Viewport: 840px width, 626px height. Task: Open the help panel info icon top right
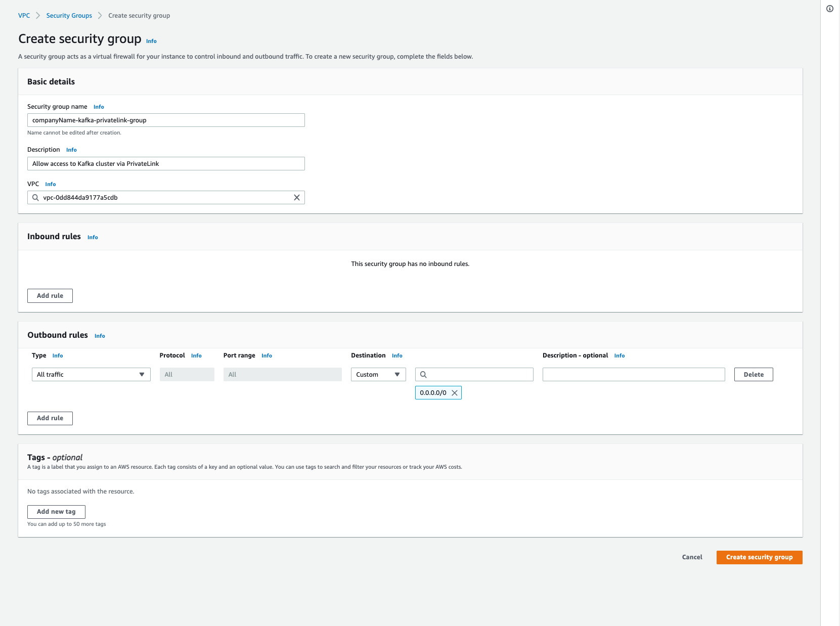(x=829, y=9)
